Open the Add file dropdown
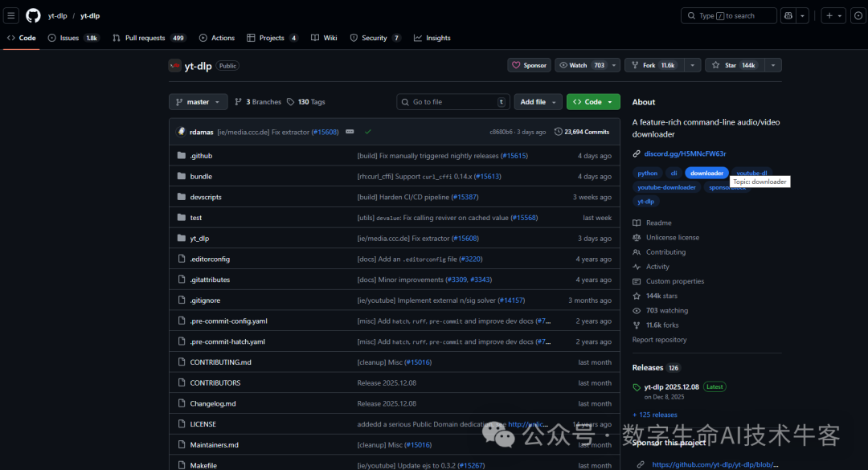The height and width of the screenshot is (470, 868). coord(538,102)
